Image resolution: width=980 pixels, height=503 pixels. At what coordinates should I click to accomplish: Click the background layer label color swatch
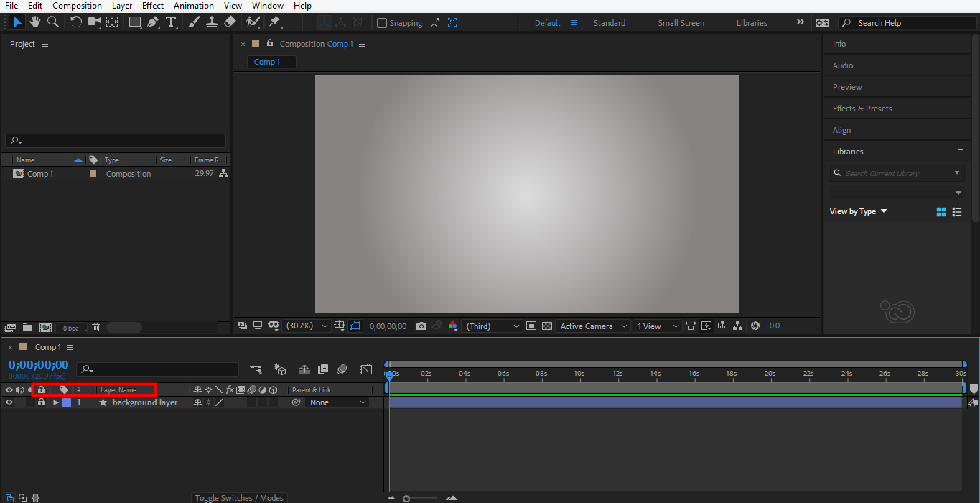[67, 402]
